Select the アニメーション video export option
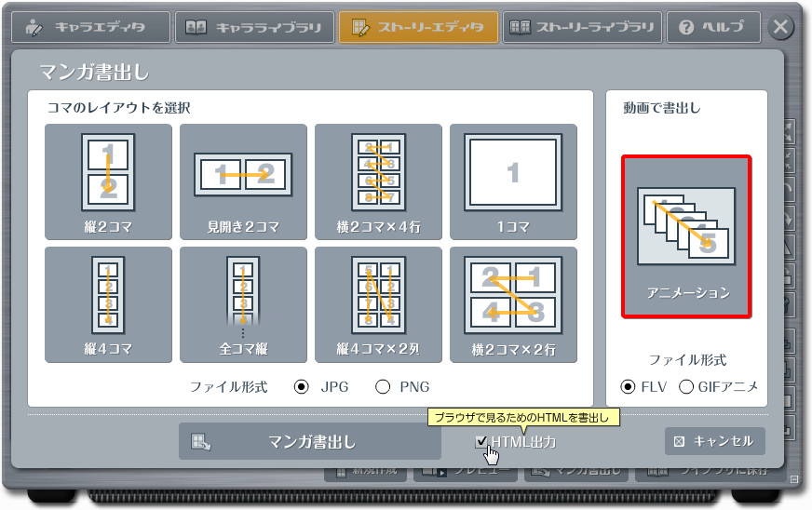812x510 pixels. [x=686, y=236]
